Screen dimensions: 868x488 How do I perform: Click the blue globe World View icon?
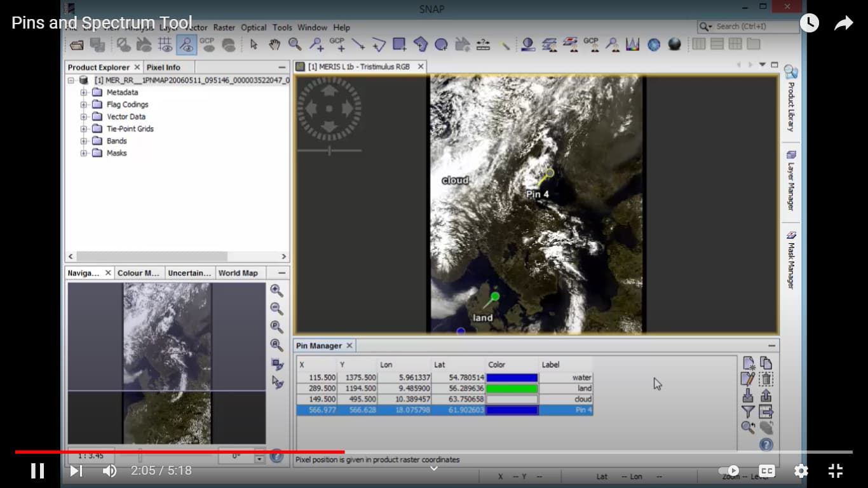point(654,44)
